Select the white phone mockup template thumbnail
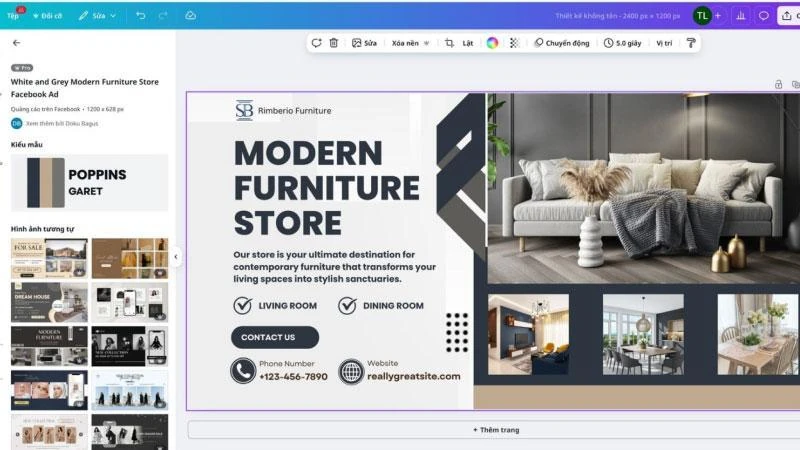The image size is (800, 450). coord(130,302)
